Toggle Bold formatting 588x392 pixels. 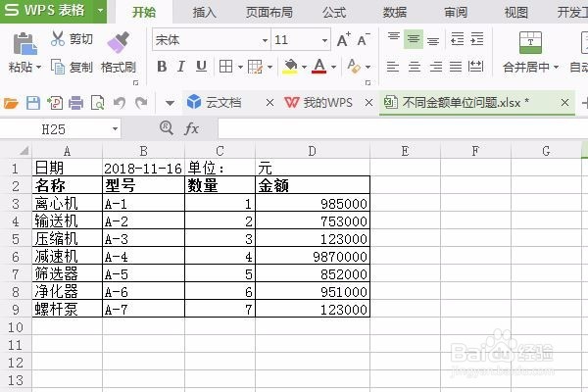coord(162,67)
